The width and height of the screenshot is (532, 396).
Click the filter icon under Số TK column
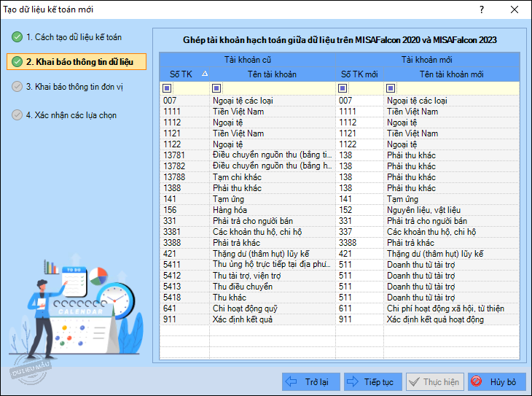coord(167,88)
